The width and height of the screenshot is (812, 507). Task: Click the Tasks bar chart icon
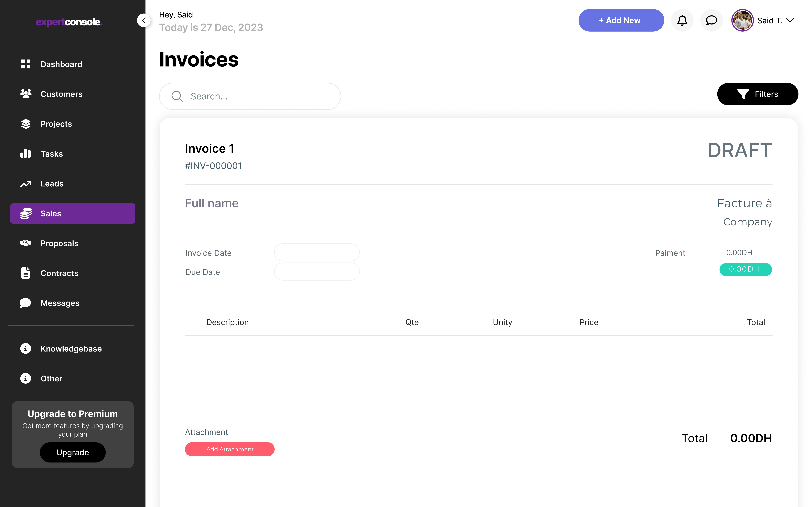26,154
